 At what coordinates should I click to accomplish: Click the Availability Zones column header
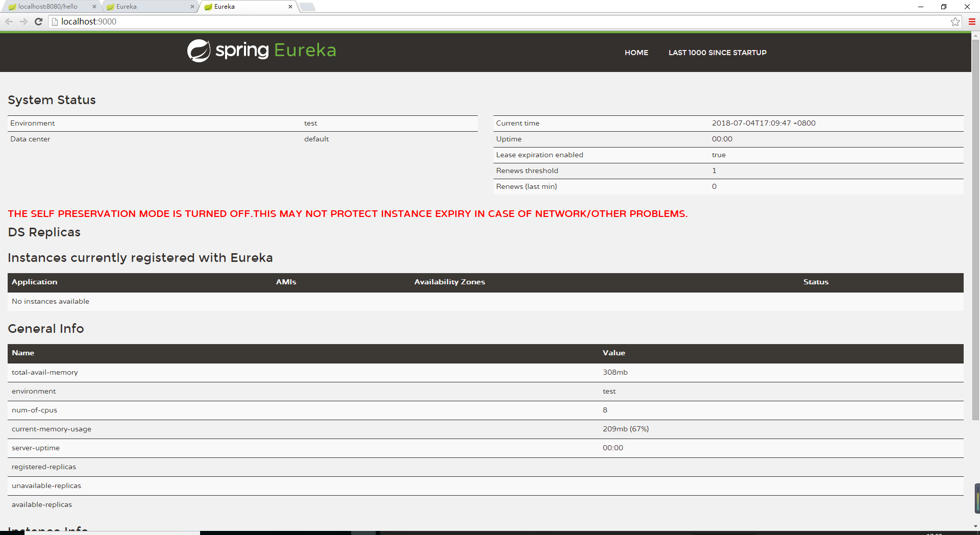[x=450, y=282]
